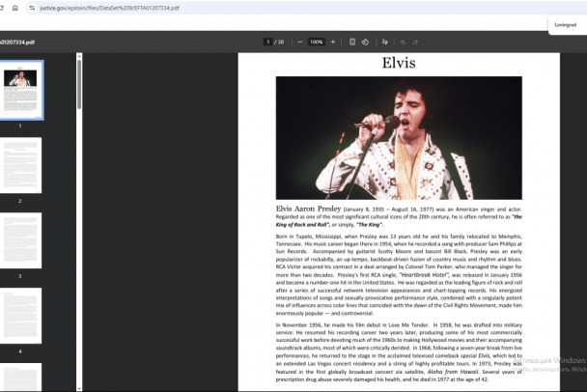Click the fit to page icon
The image size is (587, 392).
coord(352,42)
